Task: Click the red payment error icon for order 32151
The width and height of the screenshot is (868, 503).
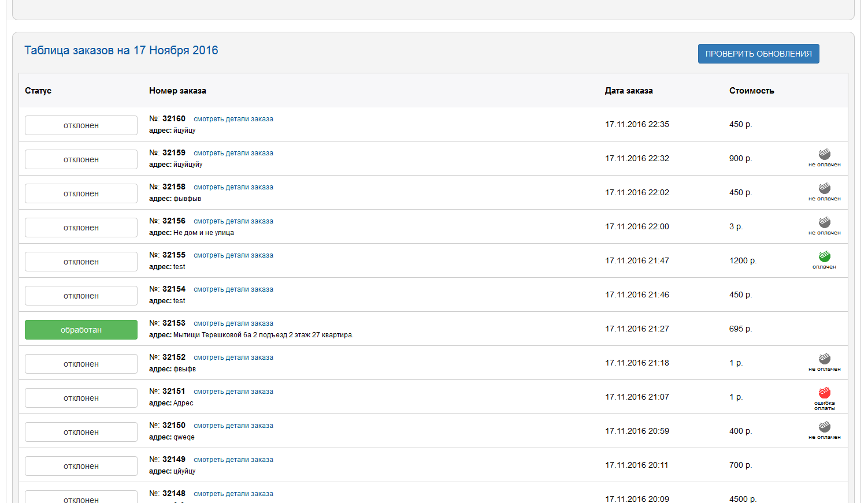Action: coord(825,393)
